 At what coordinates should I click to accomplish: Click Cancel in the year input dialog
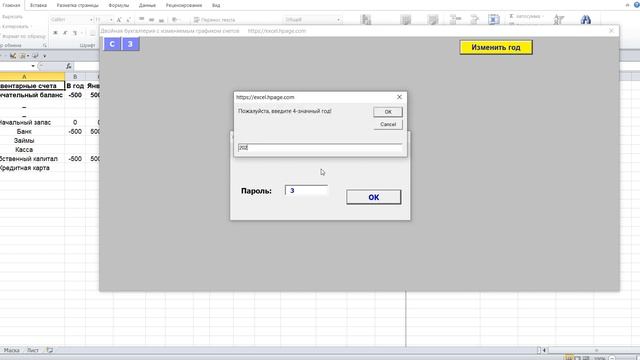coord(388,124)
